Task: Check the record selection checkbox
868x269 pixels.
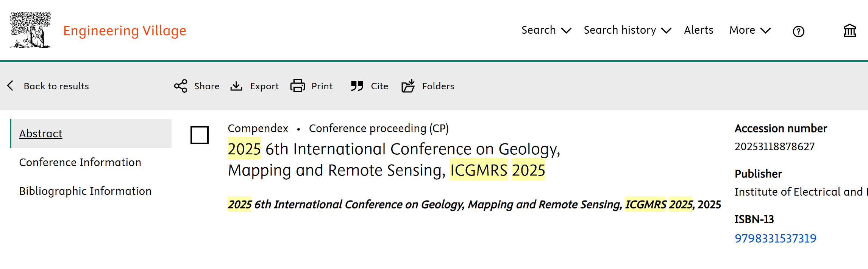Action: coord(200,135)
